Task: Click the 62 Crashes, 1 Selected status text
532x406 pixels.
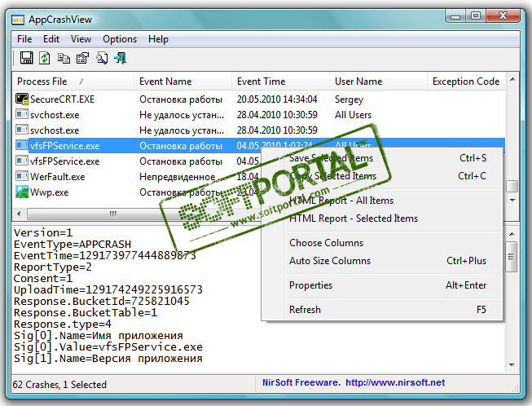Action: pyautogui.click(x=59, y=385)
